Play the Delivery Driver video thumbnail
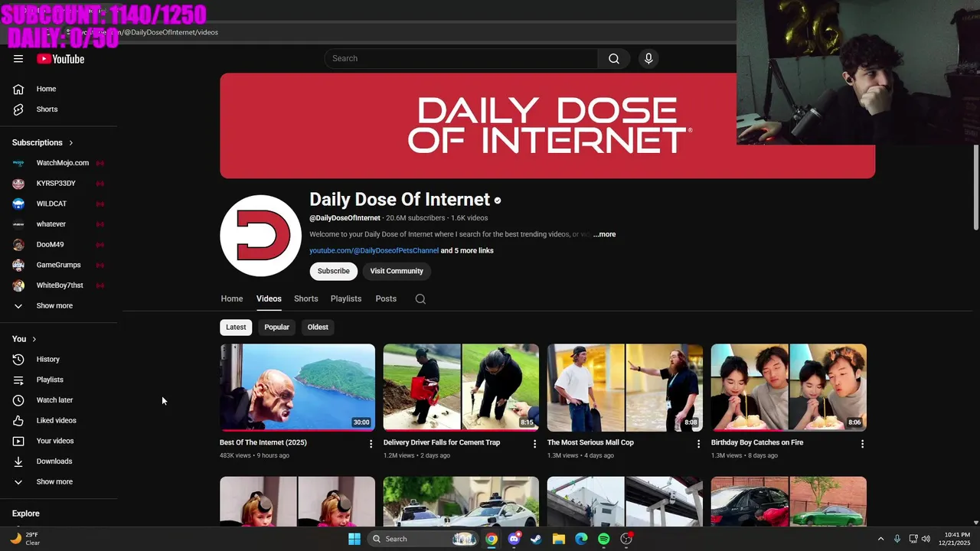The image size is (980, 551). pos(461,388)
